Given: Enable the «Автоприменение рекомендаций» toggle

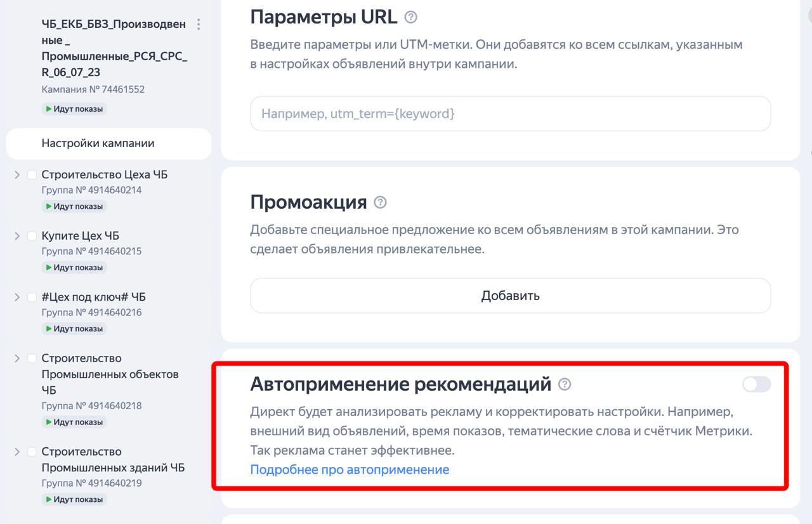Looking at the screenshot, I should pyautogui.click(x=756, y=384).
